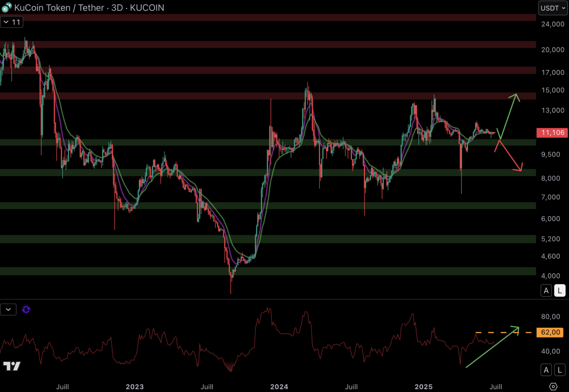Click the 17,000 price axis label
The height and width of the screenshot is (392, 569).
(553, 73)
